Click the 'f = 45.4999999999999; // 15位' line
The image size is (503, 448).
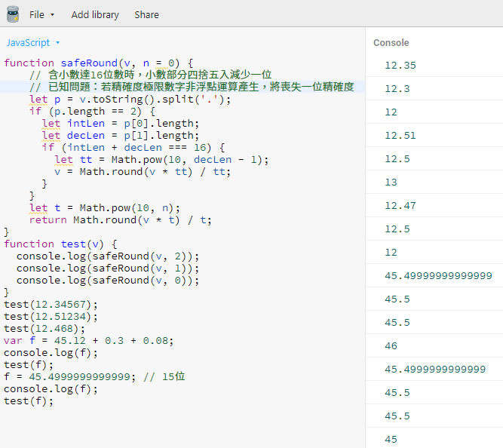tap(94, 376)
